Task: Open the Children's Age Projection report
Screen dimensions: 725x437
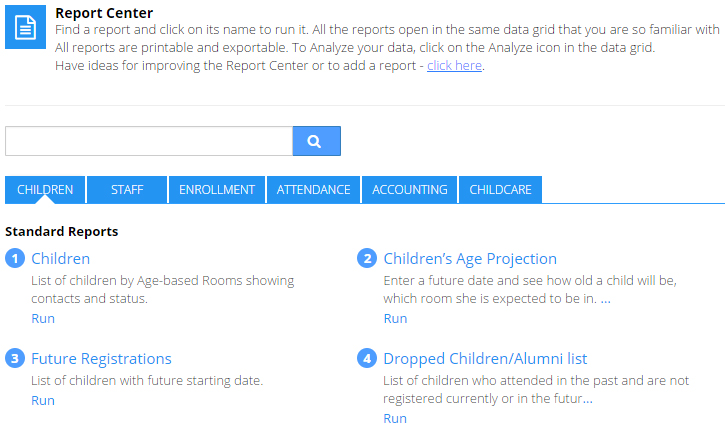Action: (470, 259)
